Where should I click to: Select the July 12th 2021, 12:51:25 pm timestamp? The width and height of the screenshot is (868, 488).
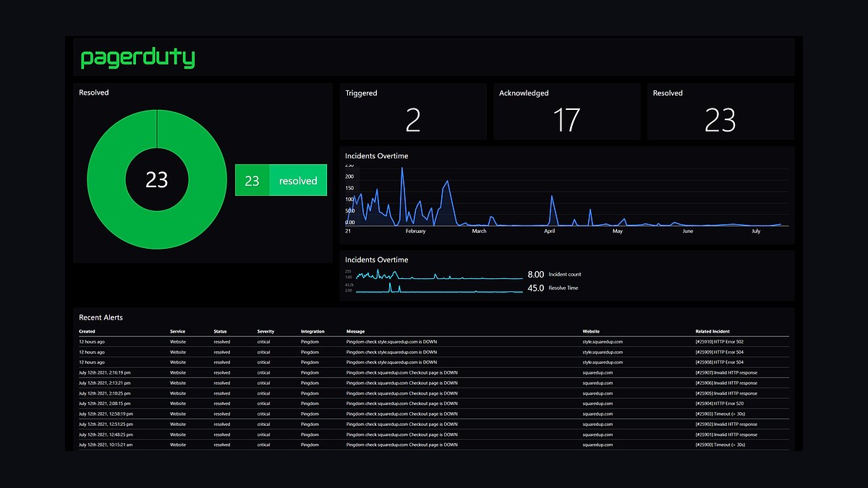(106, 424)
